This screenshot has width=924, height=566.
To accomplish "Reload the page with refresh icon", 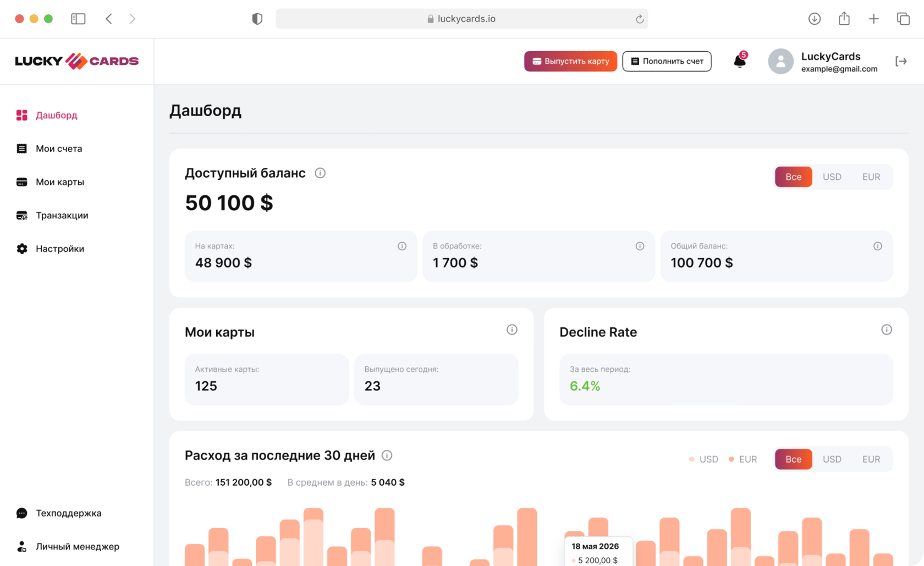I will pos(640,19).
